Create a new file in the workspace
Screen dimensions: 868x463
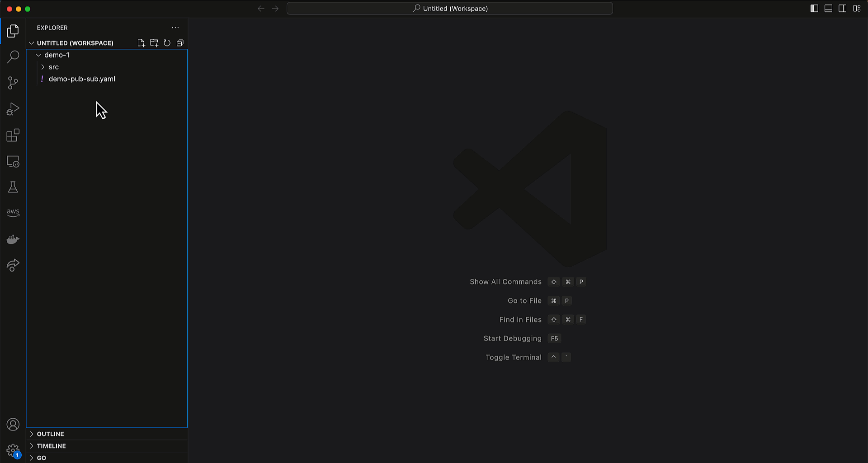[141, 43]
